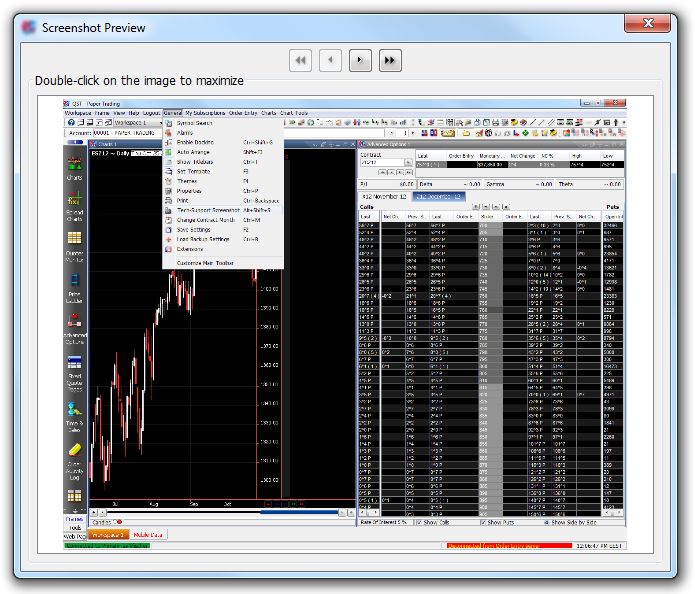
Task: Click the Price Ladder sidebar icon
Action: (74, 280)
